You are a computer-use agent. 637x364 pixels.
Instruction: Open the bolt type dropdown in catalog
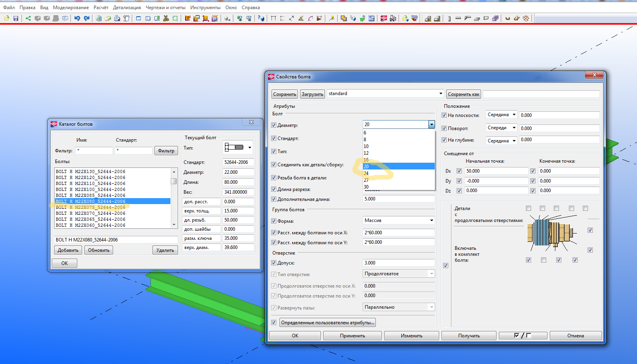pyautogui.click(x=250, y=148)
